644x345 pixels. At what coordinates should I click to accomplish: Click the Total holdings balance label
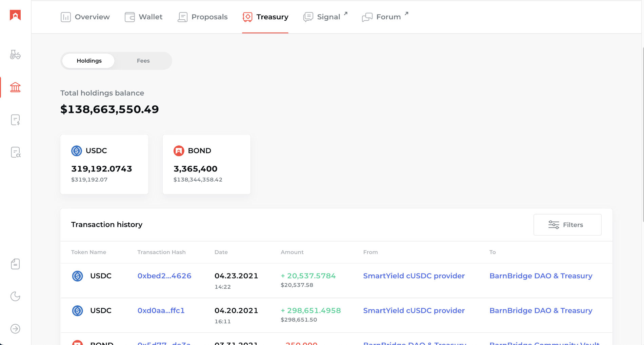click(102, 93)
